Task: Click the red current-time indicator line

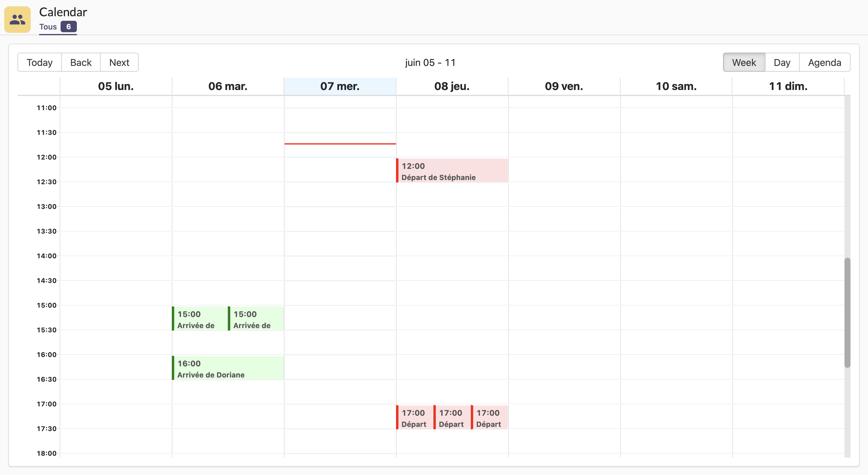Action: pyautogui.click(x=340, y=144)
